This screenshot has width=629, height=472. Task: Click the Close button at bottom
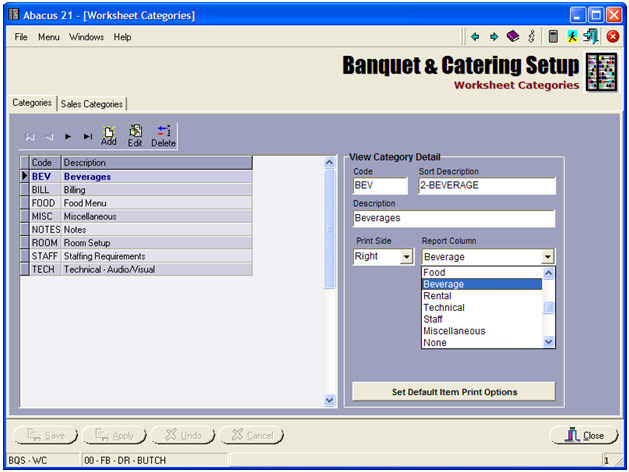[x=584, y=435]
